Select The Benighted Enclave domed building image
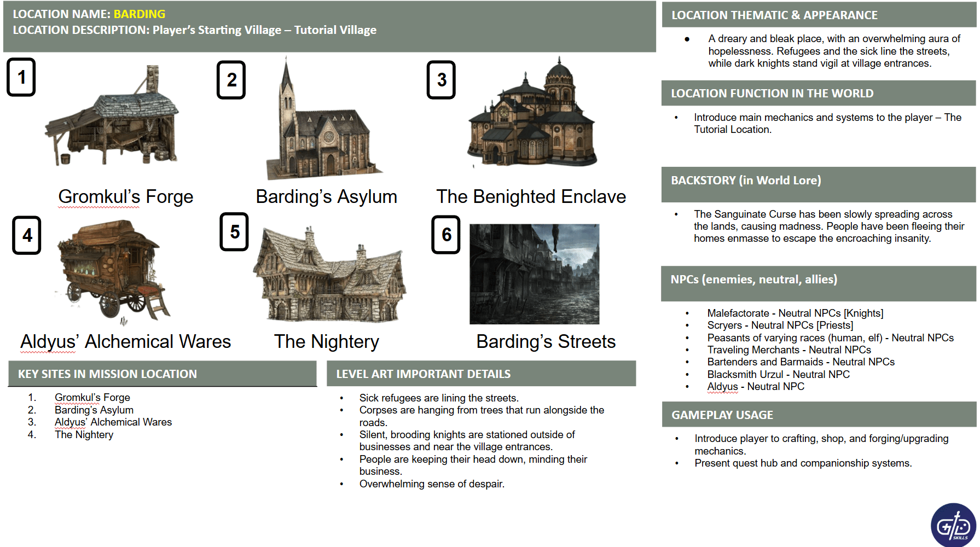 coord(532,117)
